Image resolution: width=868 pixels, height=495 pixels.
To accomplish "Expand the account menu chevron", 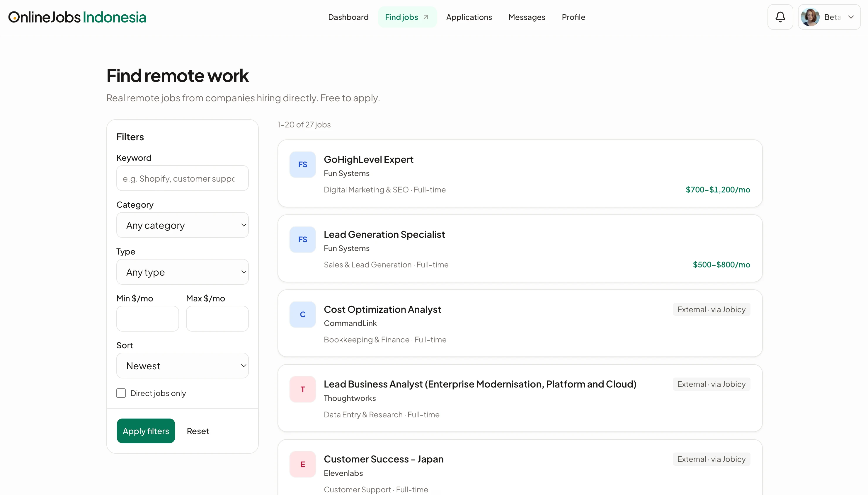I will tap(851, 17).
